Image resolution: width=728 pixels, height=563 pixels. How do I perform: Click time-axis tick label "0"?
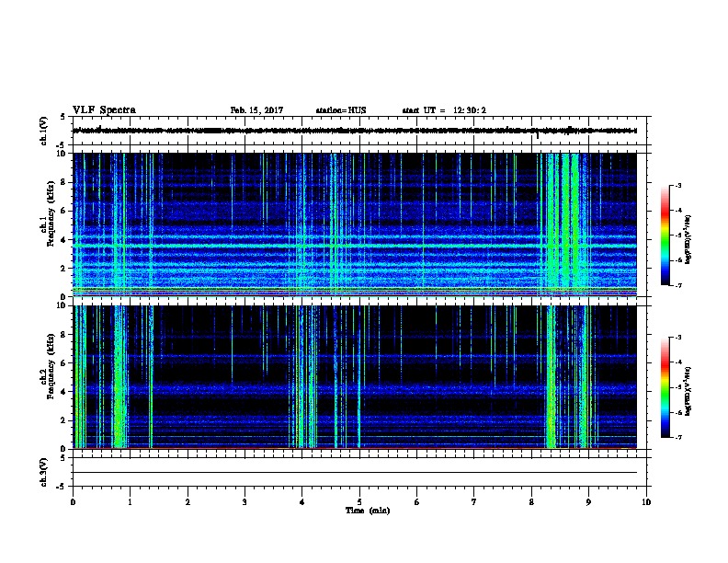tap(73, 502)
